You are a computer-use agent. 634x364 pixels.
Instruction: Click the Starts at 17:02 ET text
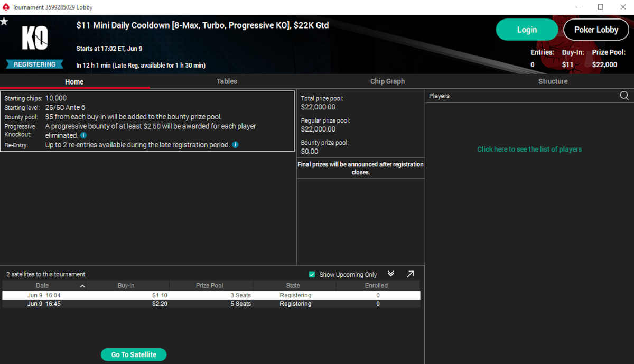(x=109, y=49)
